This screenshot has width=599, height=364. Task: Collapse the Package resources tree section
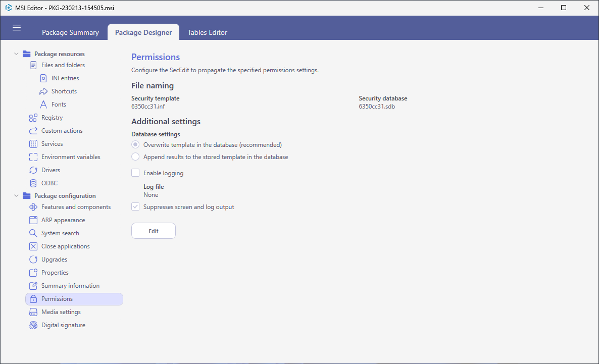(16, 54)
